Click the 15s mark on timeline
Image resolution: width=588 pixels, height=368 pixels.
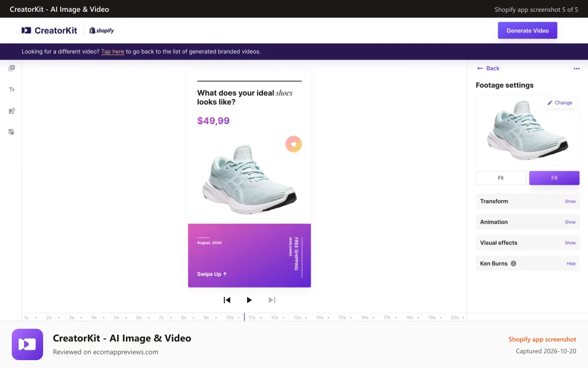pos(342,317)
